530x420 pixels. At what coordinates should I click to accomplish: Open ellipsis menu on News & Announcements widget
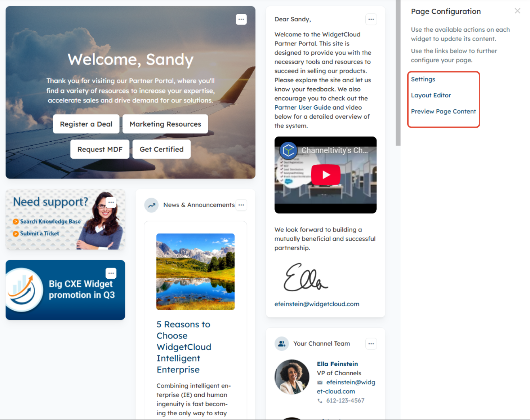tap(241, 205)
